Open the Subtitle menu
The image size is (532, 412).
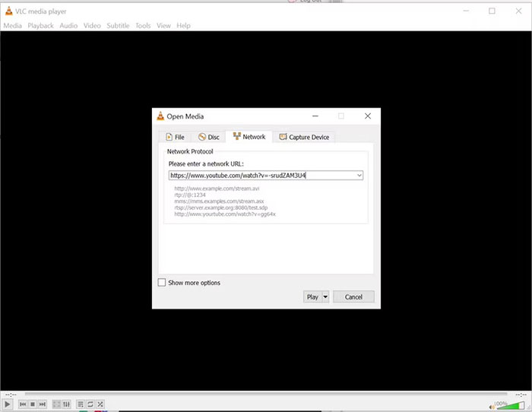coord(118,25)
